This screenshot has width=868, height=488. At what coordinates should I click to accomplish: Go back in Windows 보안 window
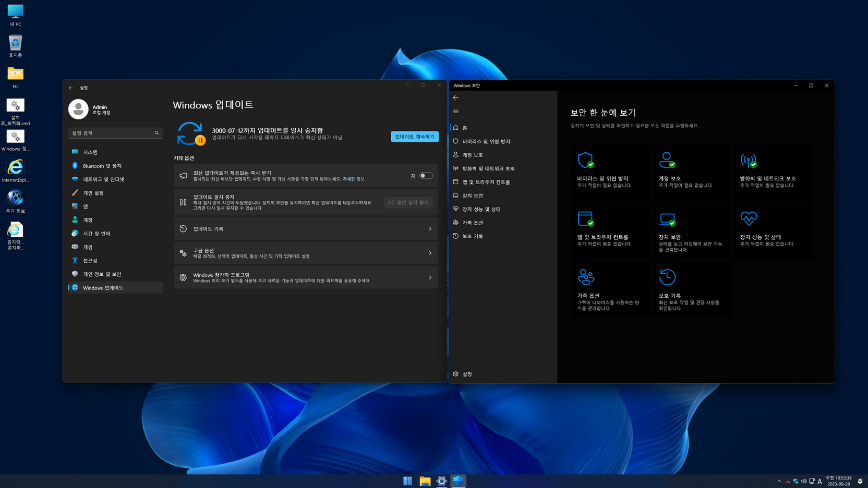[x=455, y=97]
